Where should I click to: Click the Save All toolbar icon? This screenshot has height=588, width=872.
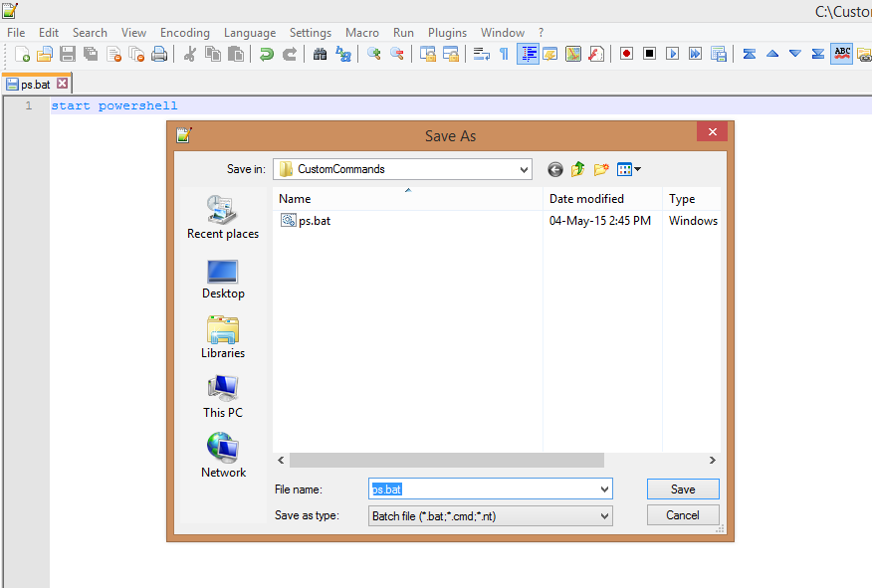[91, 54]
